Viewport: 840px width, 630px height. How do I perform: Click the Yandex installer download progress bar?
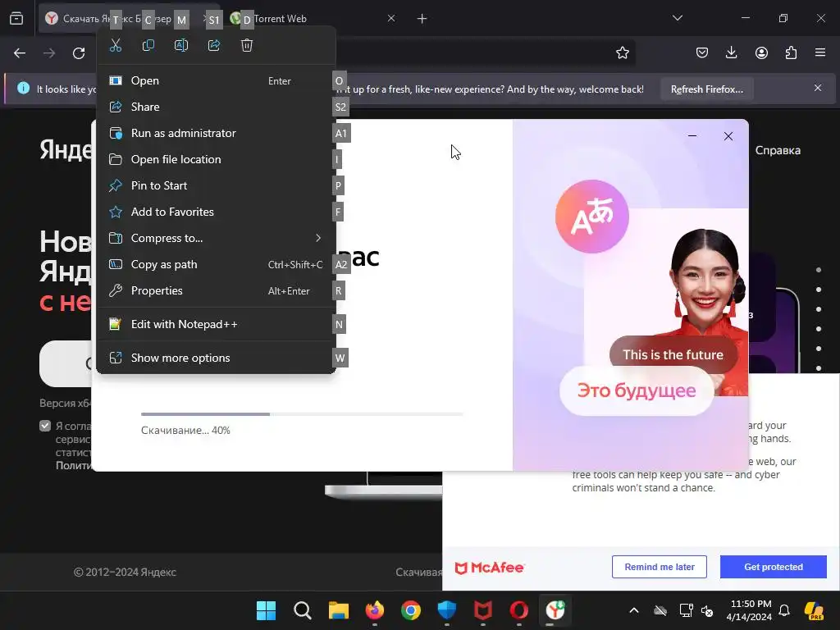click(x=302, y=414)
